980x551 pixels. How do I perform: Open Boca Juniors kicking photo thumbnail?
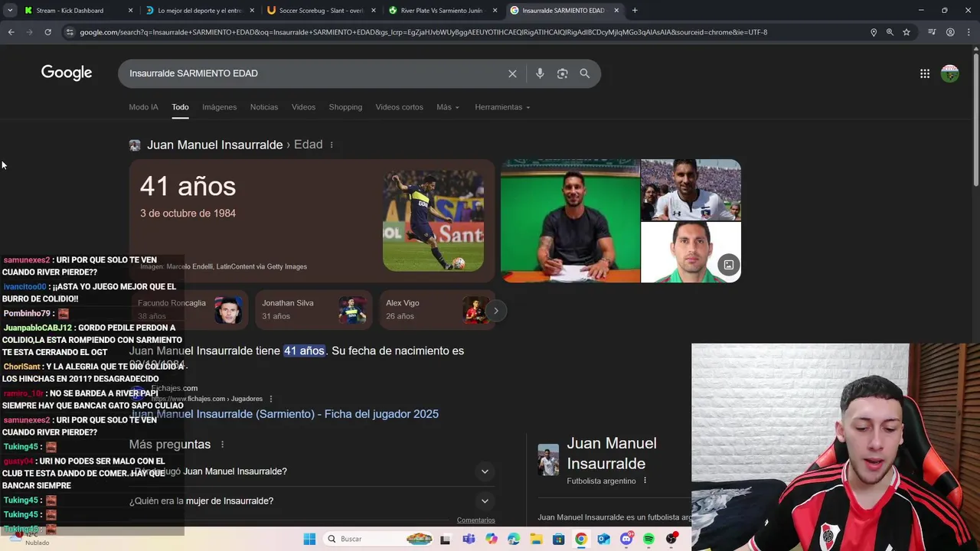[x=433, y=220]
